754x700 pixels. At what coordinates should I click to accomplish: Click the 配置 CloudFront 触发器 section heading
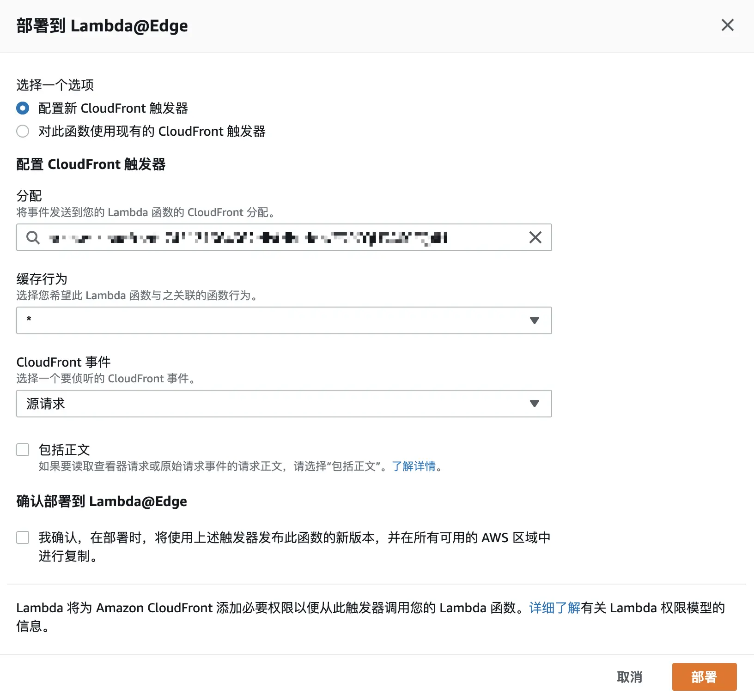(91, 164)
